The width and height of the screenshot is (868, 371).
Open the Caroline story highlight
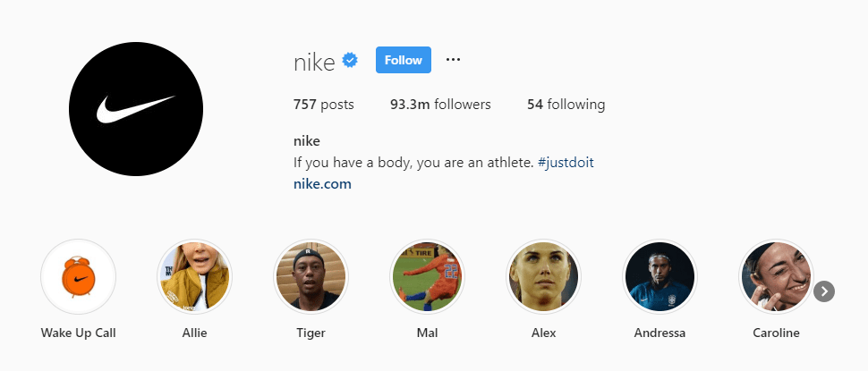[776, 277]
